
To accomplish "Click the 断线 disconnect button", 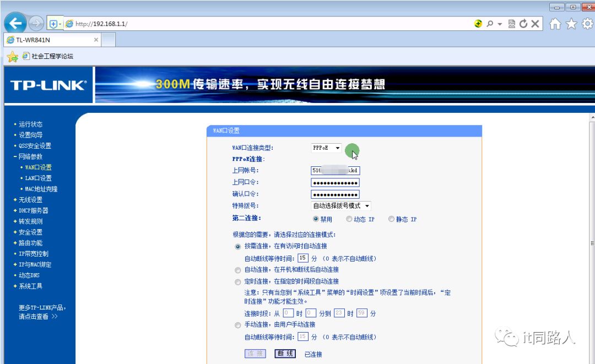I will pyautogui.click(x=285, y=354).
